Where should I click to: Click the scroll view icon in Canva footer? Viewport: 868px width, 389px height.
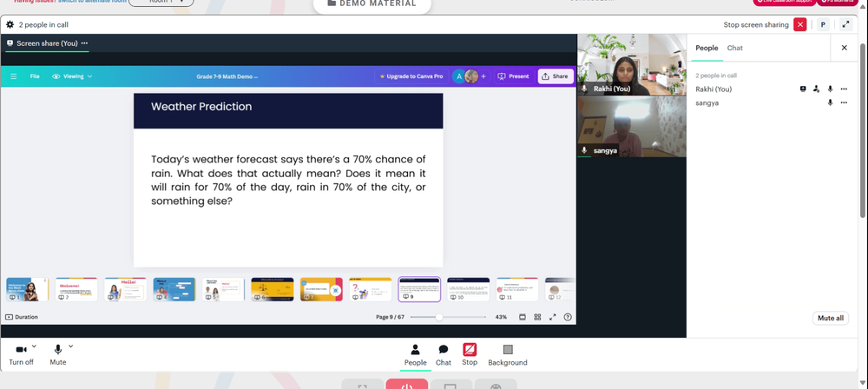[x=522, y=317]
